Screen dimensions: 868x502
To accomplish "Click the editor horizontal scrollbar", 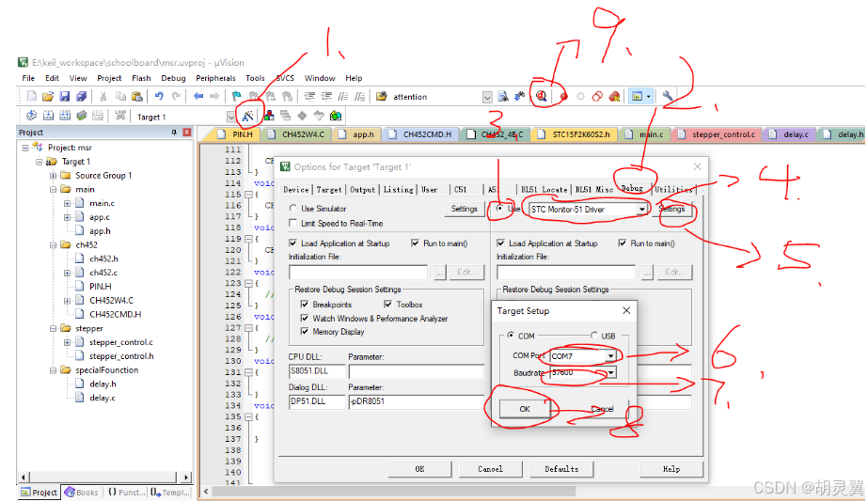I will (x=393, y=491).
